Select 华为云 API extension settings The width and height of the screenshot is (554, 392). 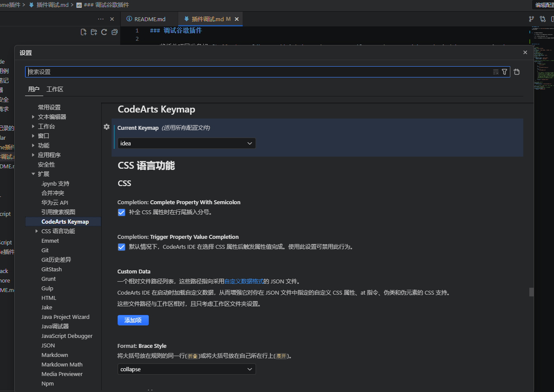coord(55,202)
